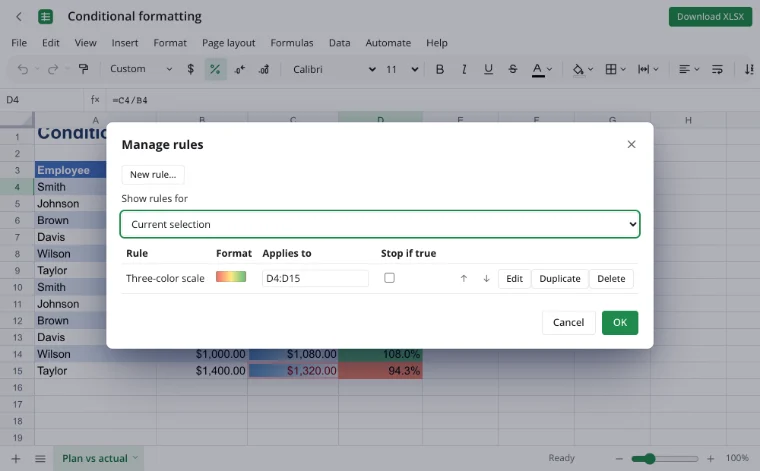Delete the Three-color scale rule

(x=611, y=279)
